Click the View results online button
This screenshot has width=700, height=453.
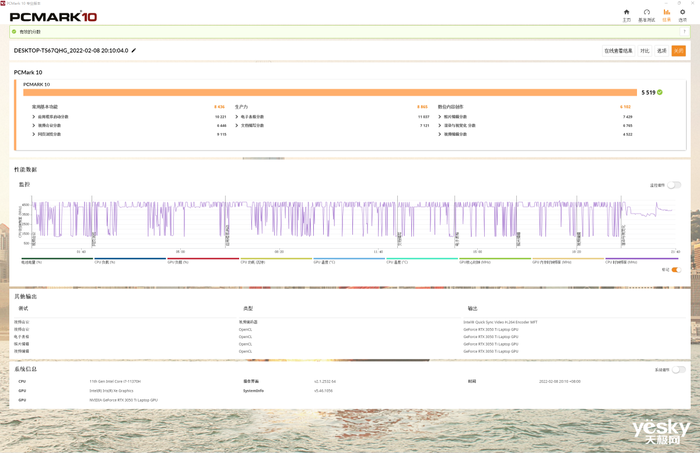[618, 51]
